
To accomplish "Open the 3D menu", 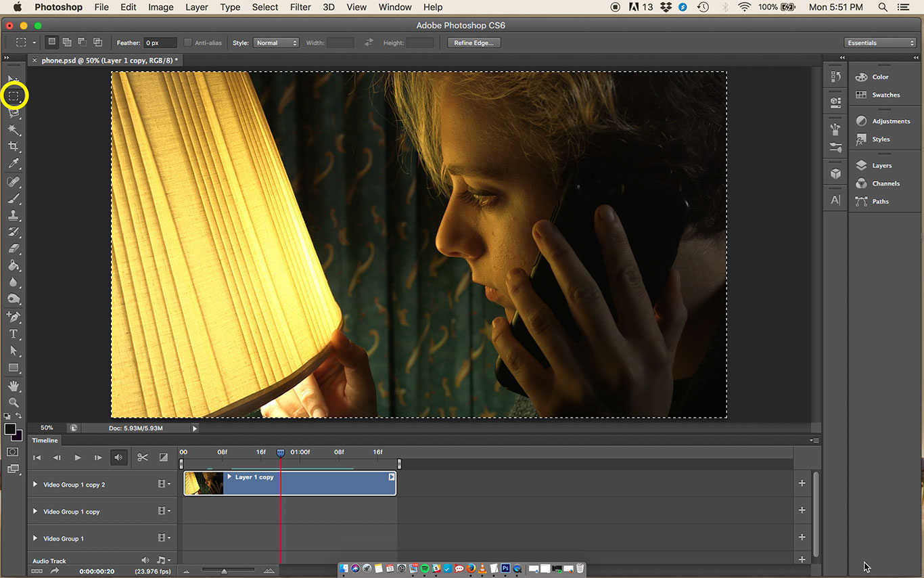I will point(329,7).
